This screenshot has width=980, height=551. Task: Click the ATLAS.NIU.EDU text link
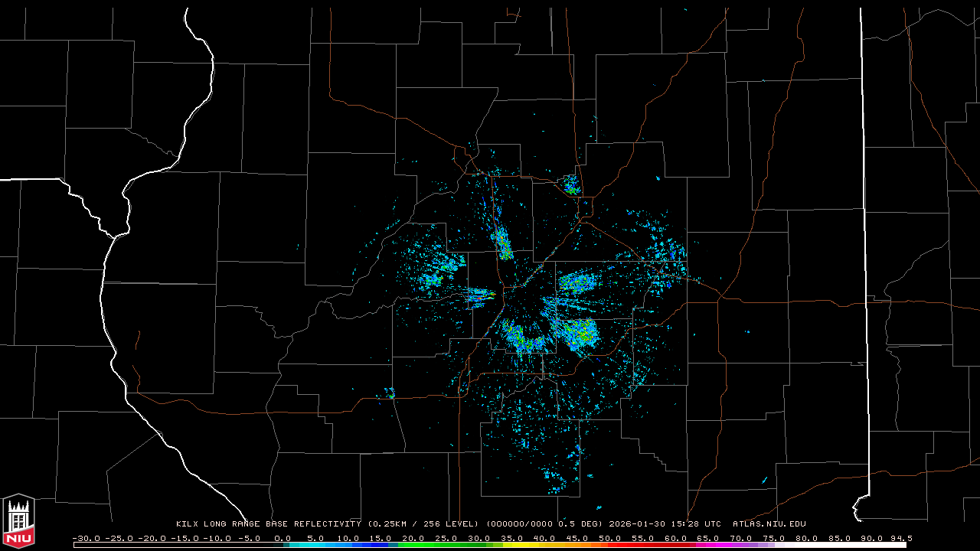coord(769,524)
